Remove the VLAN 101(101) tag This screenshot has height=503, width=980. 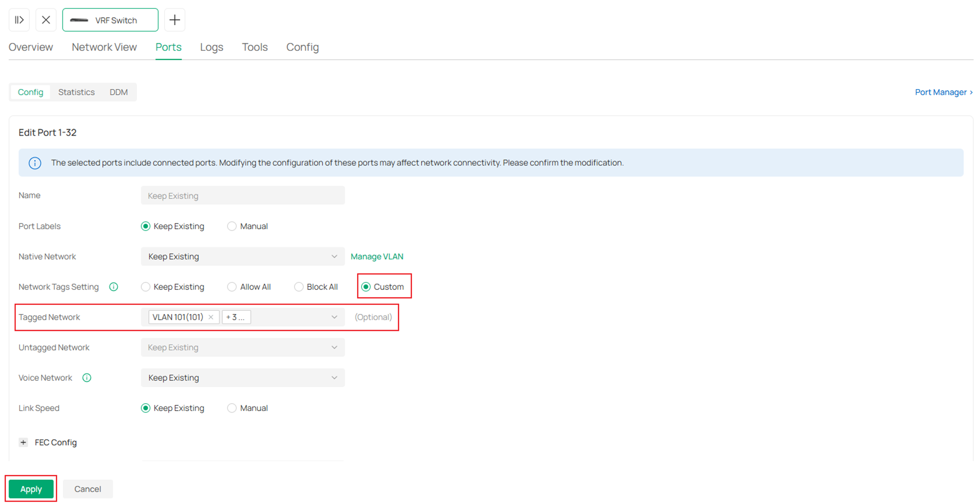coord(211,317)
